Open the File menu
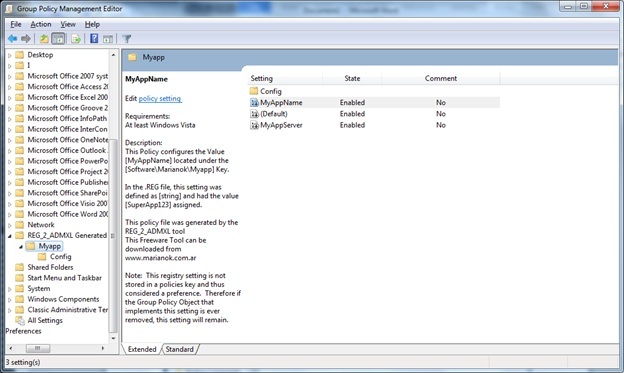The width and height of the screenshot is (624, 373). click(x=16, y=24)
